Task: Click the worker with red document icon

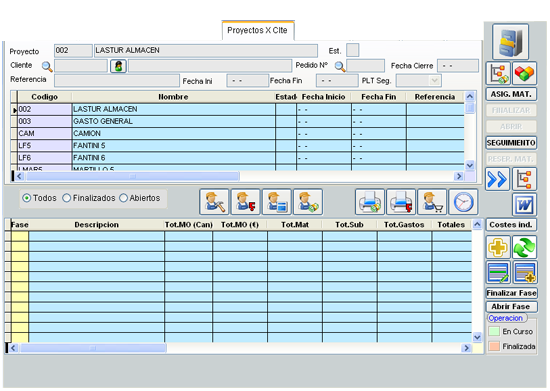Action: [246, 202]
